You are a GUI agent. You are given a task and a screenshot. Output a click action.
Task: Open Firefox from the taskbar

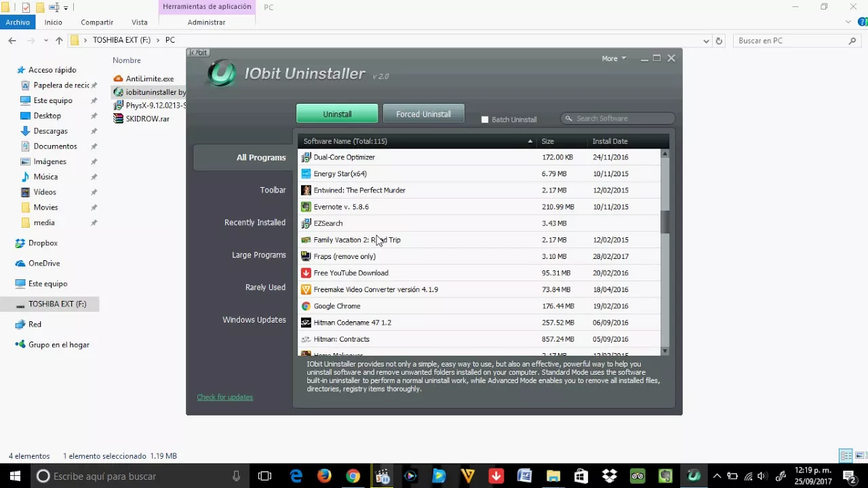[x=324, y=476]
